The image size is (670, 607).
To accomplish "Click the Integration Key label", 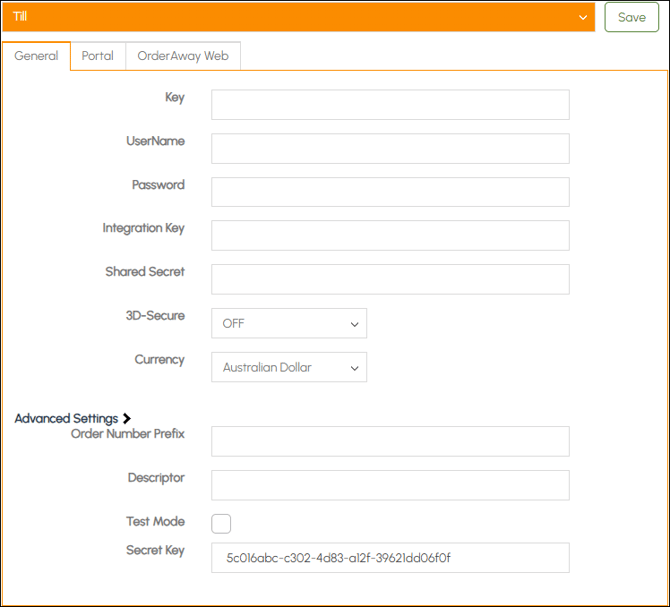I will (144, 228).
